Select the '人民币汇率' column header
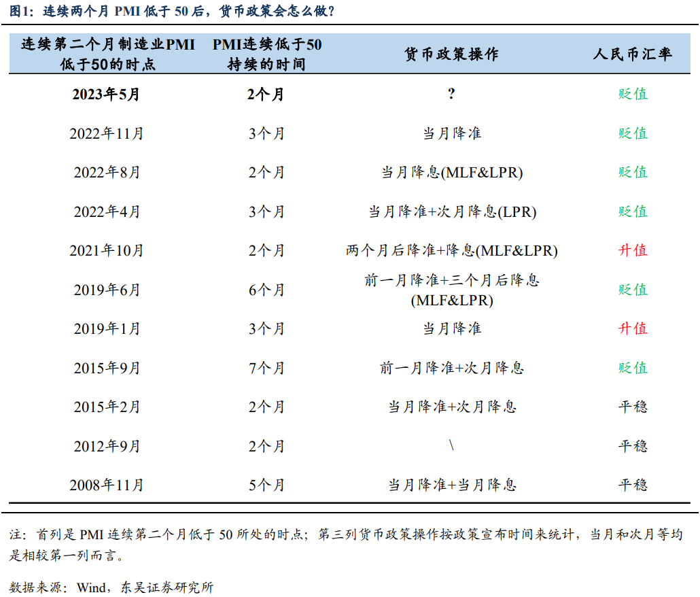700x597 pixels. (x=632, y=54)
